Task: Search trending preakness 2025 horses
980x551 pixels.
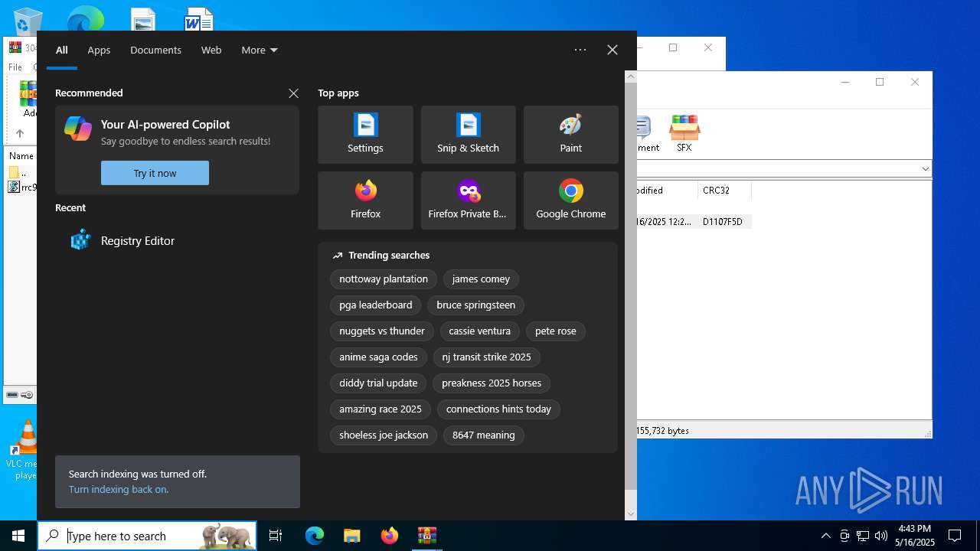Action: click(492, 383)
